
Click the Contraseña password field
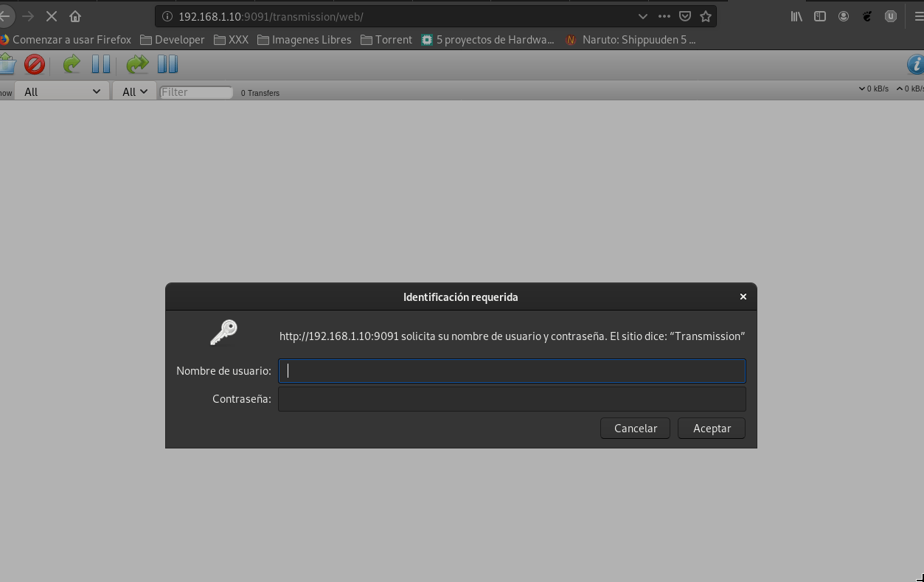(512, 399)
